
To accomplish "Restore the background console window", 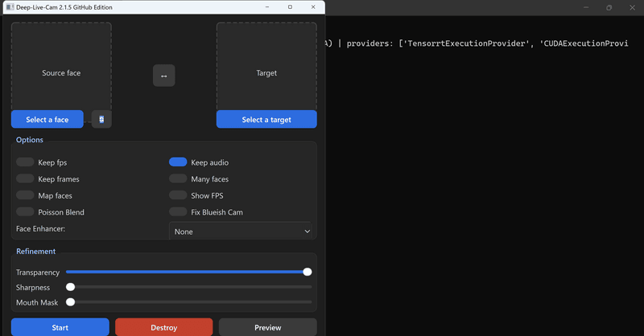I will [609, 7].
